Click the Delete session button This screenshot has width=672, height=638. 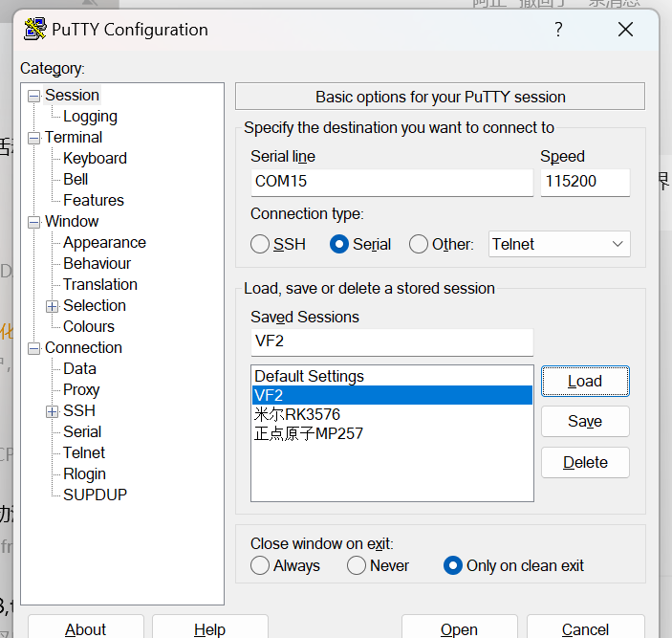coord(585,462)
